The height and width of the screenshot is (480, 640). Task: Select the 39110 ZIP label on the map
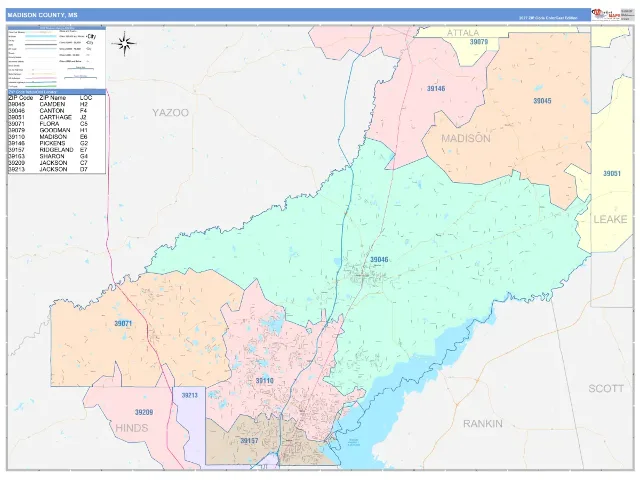pos(264,380)
